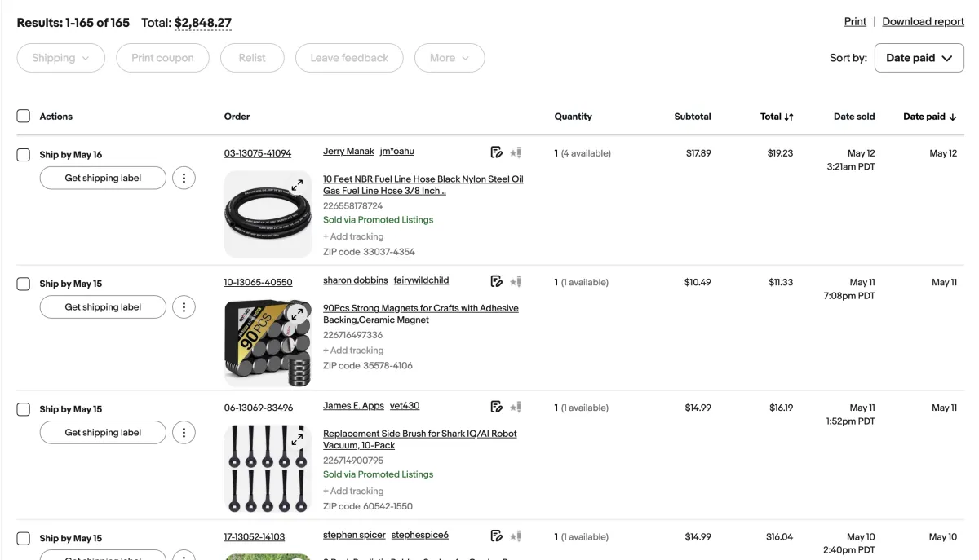Open the 90Pcs Strong Magnets thumbnail

click(x=268, y=342)
